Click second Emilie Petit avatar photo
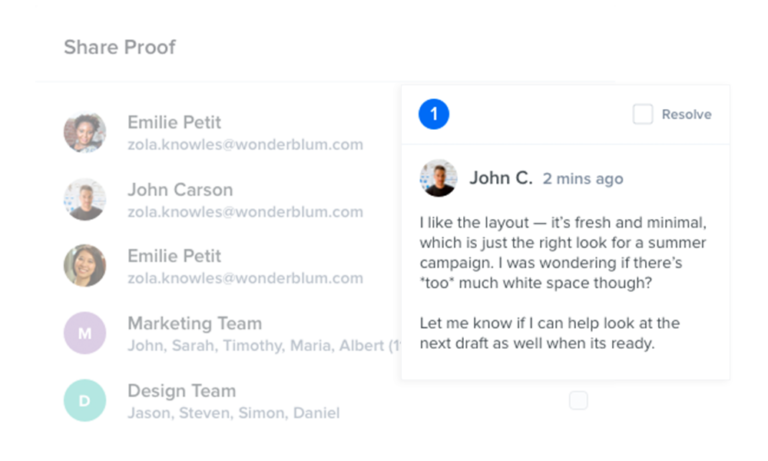768x461 pixels. [85, 266]
